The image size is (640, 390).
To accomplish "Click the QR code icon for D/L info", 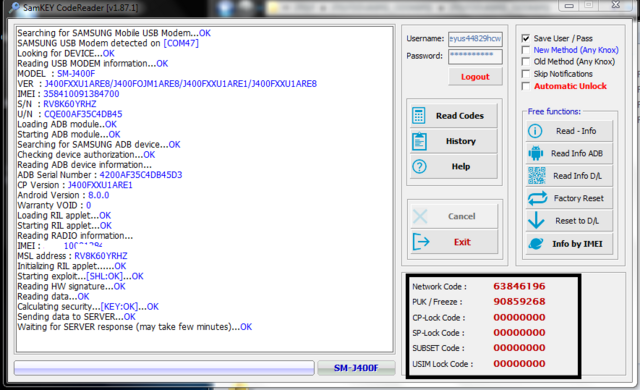I will (536, 176).
